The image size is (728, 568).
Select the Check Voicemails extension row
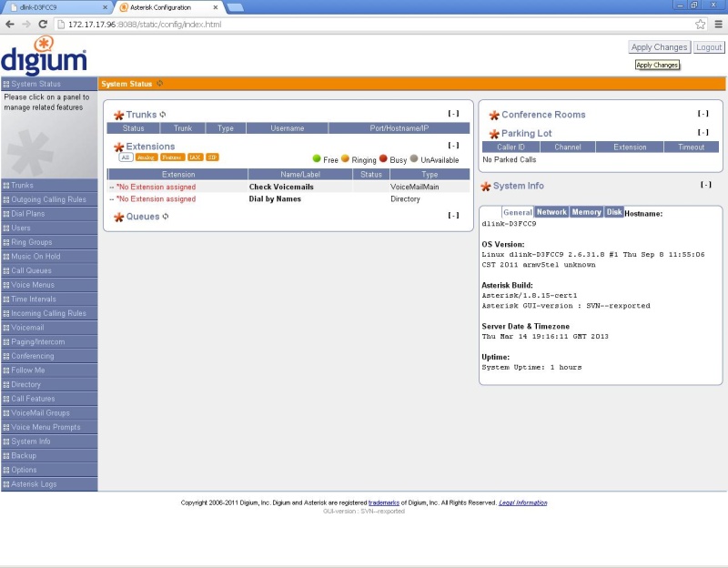tap(288, 187)
